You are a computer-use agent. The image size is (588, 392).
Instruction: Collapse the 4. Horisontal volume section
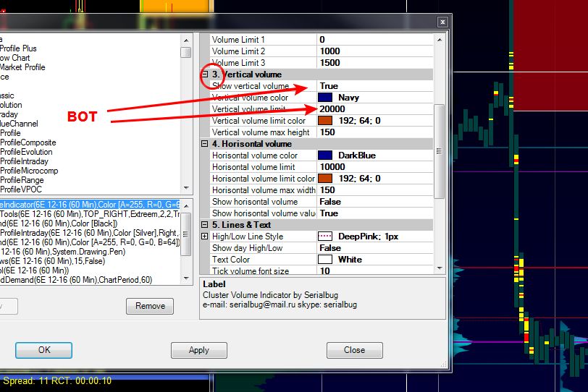pos(205,144)
